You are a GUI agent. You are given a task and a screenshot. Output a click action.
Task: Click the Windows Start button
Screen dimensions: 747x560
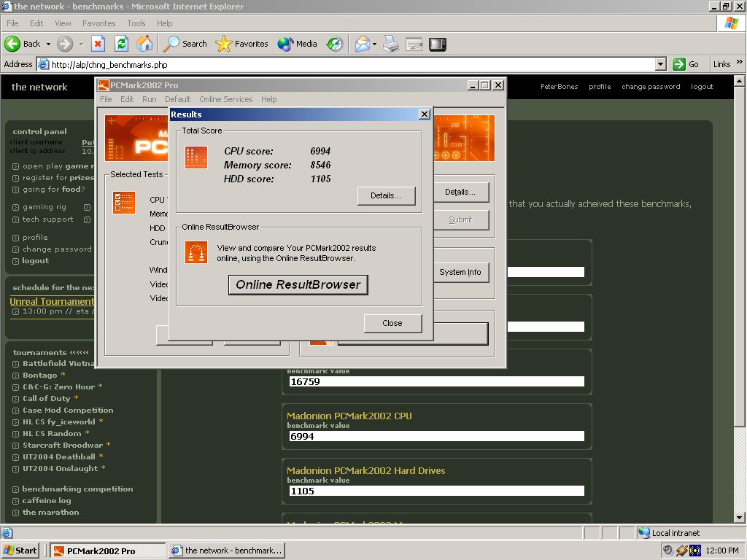[x=20, y=551]
